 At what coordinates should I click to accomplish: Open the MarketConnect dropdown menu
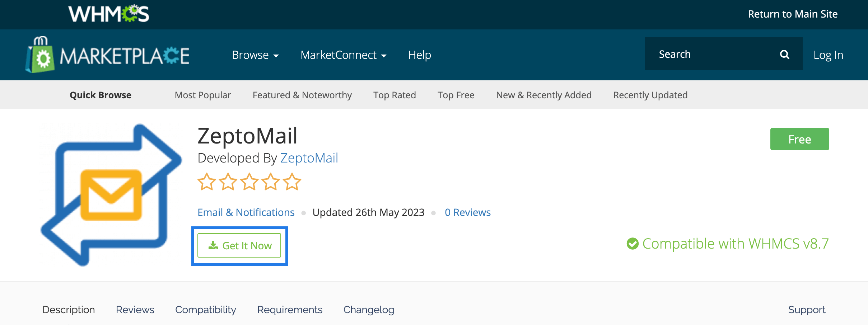pyautogui.click(x=343, y=55)
